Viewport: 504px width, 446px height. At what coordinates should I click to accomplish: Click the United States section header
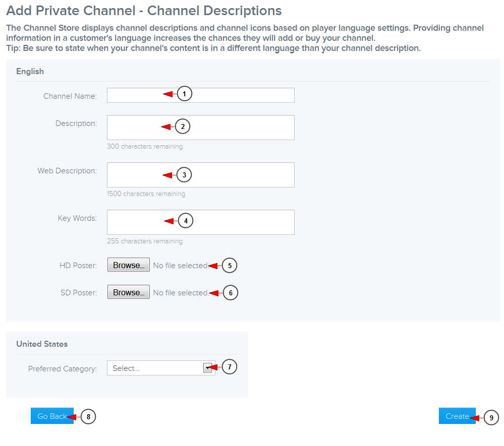[42, 344]
